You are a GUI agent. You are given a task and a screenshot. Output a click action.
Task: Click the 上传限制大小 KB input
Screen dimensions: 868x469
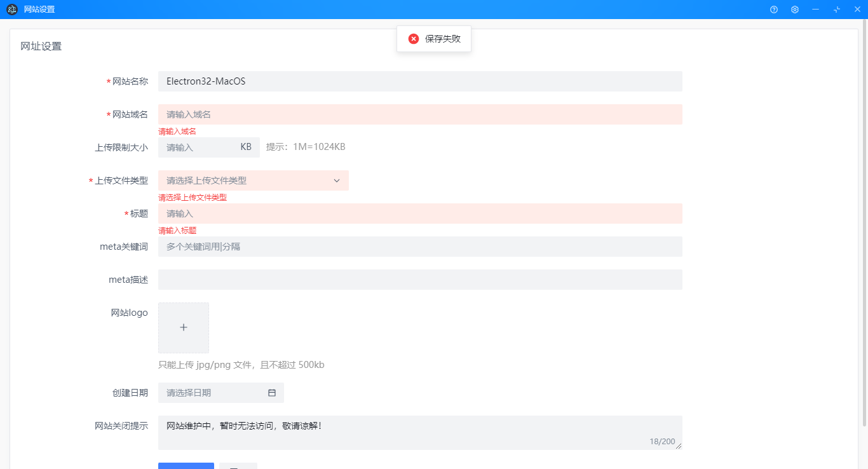pyautogui.click(x=197, y=147)
